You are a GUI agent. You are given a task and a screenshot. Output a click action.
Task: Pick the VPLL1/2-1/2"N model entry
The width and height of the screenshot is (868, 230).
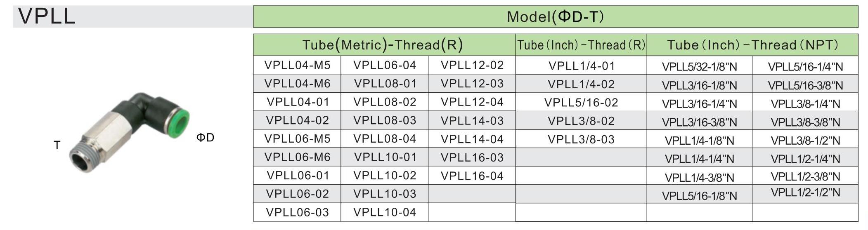point(805,192)
